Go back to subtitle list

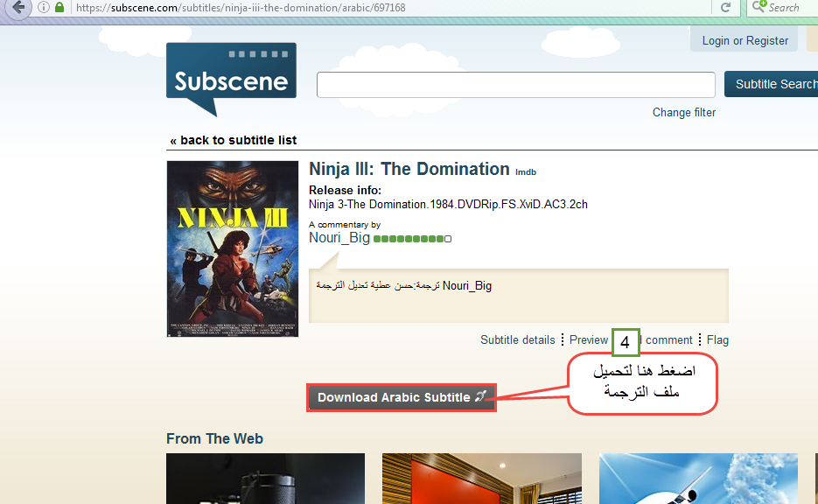coord(234,140)
